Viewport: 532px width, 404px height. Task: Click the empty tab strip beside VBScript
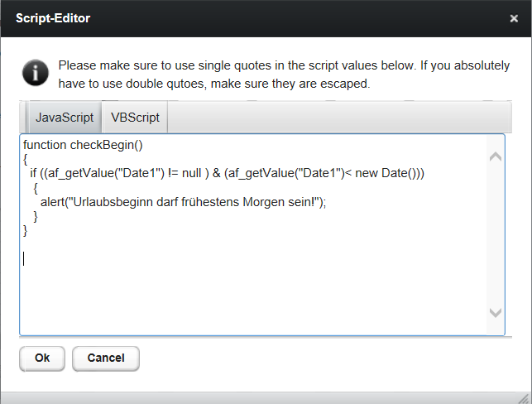(x=339, y=118)
